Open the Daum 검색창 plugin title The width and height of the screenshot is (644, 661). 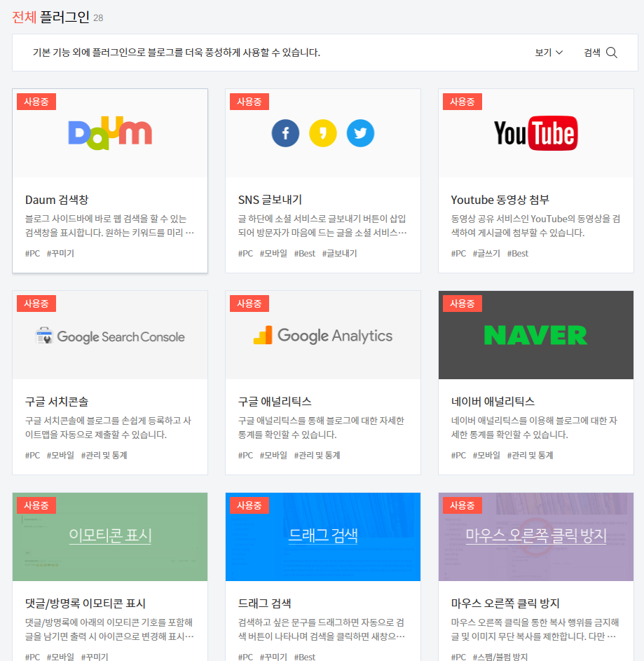tap(57, 200)
